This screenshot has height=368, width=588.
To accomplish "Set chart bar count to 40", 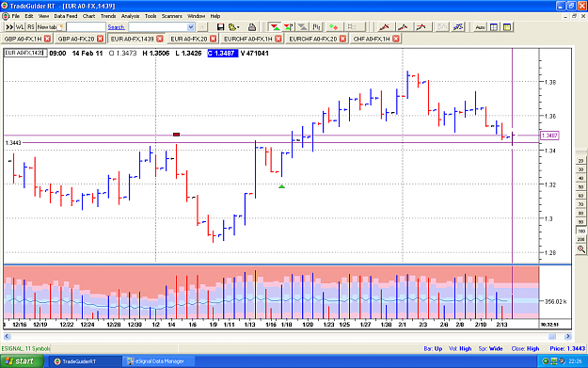I will [580, 178].
